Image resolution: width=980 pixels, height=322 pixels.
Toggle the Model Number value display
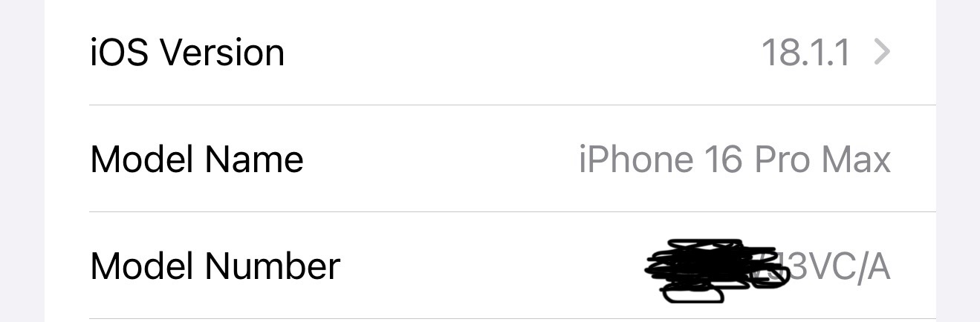click(x=769, y=267)
